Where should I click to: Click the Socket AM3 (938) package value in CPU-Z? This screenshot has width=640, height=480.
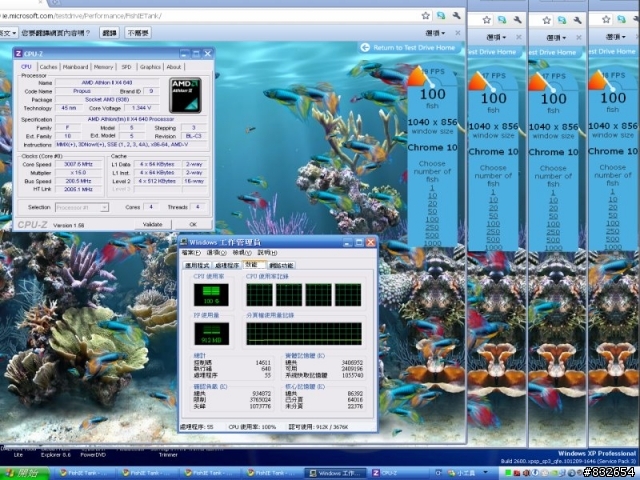coord(107,100)
